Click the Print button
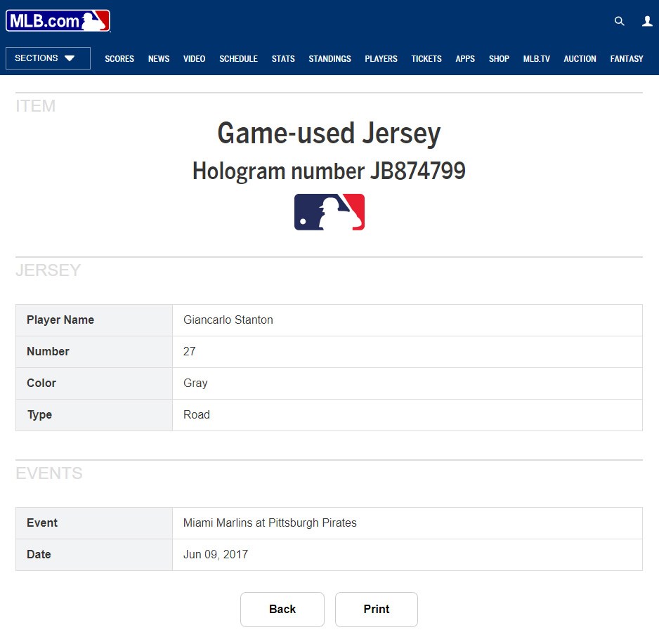Viewport: 659px width, 644px height. click(376, 609)
